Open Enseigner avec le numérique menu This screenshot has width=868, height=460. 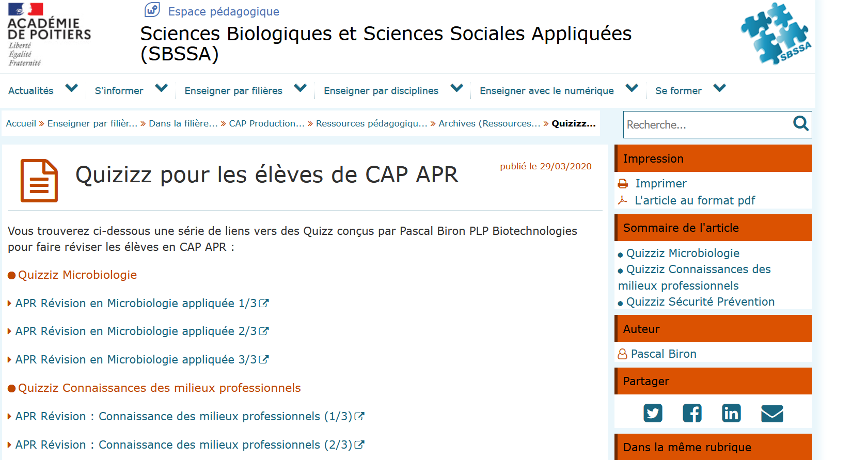click(x=546, y=91)
